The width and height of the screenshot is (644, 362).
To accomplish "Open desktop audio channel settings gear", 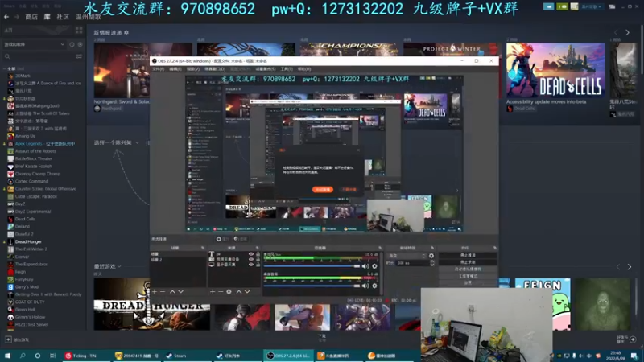I will click(374, 286).
